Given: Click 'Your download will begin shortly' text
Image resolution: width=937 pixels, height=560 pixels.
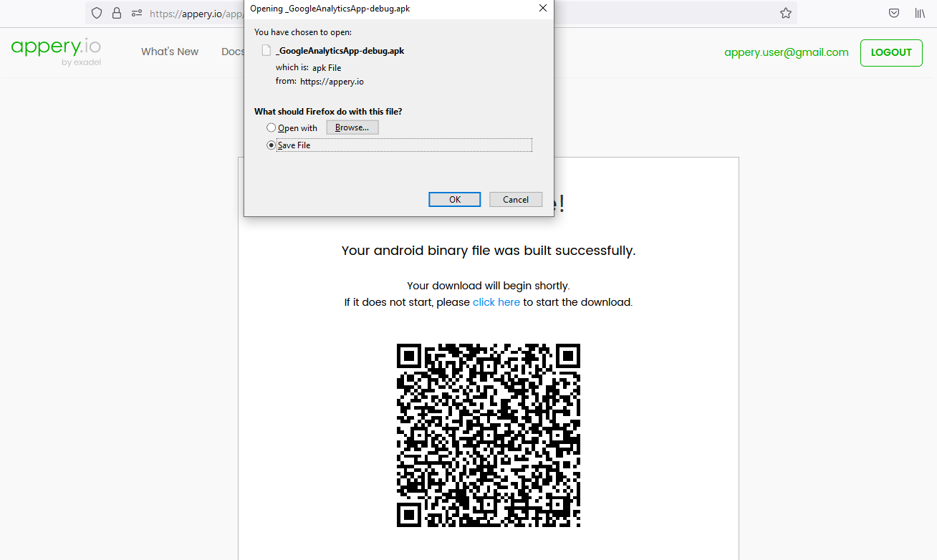Looking at the screenshot, I should coord(489,286).
